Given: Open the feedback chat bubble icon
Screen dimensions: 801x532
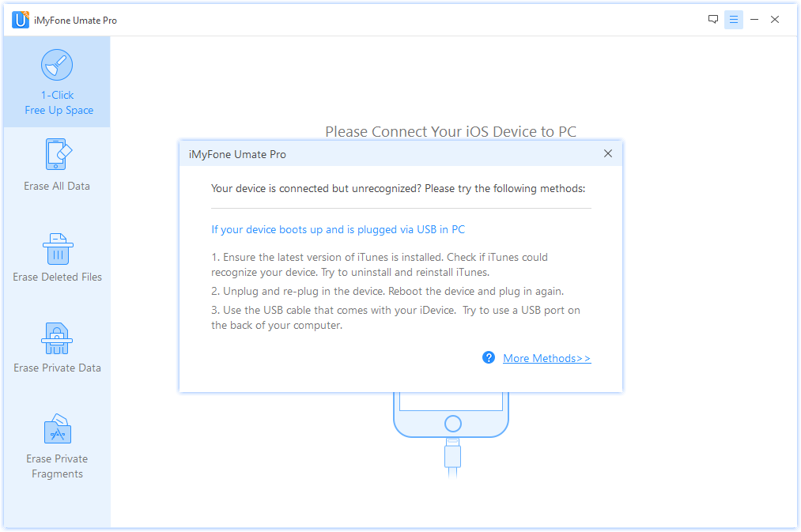Looking at the screenshot, I should click(713, 20).
